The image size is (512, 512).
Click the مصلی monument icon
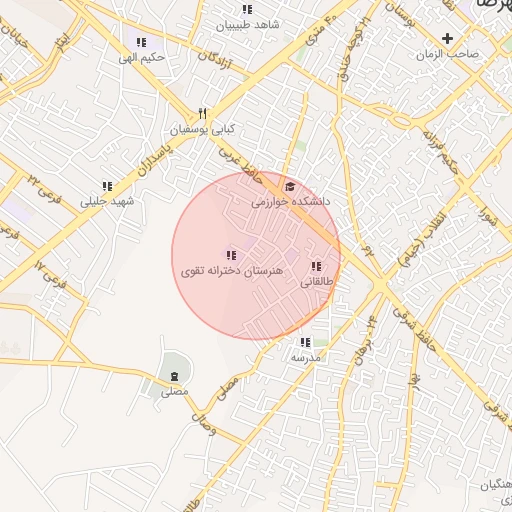[174, 377]
